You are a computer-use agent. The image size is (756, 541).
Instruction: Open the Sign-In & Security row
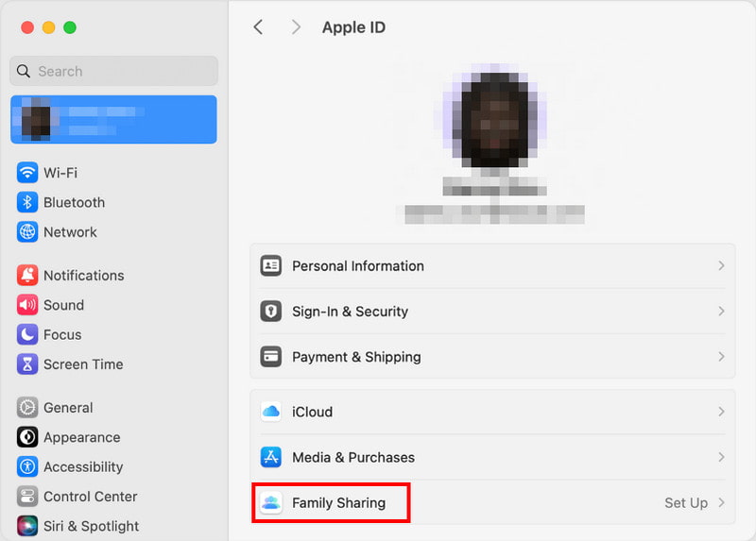[492, 312]
